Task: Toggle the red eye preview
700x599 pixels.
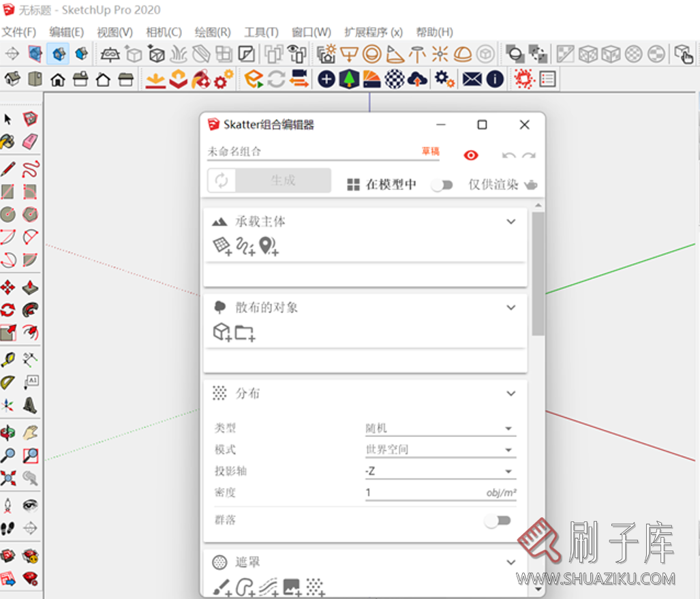Action: click(470, 155)
